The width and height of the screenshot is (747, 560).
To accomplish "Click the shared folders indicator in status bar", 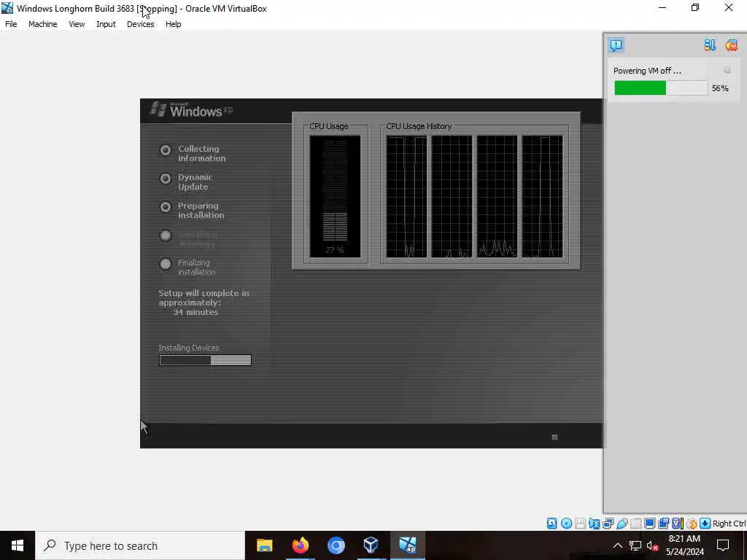I will pyautogui.click(x=635, y=524).
